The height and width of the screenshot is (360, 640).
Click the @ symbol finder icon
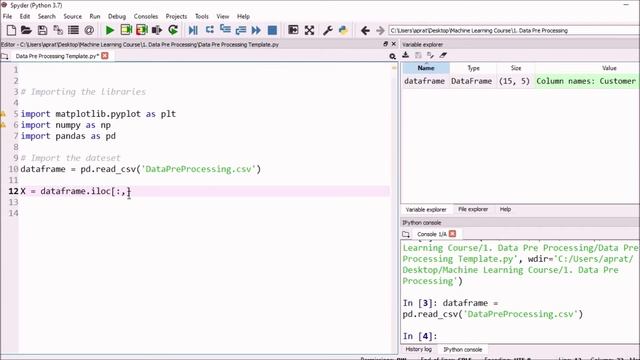(x=89, y=30)
